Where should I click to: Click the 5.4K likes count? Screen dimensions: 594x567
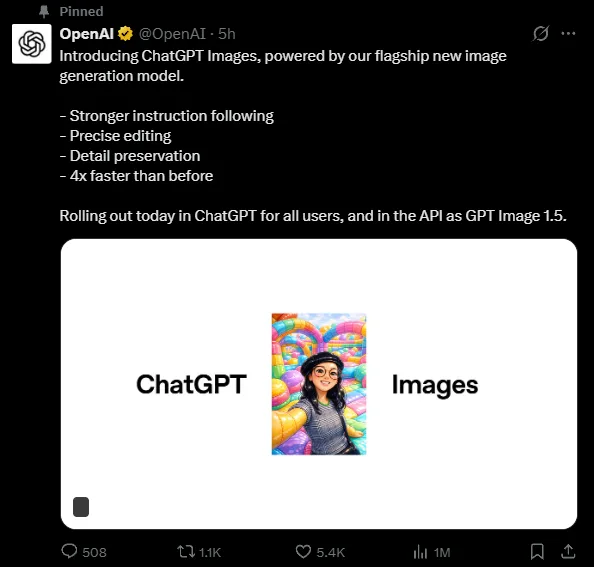331,552
